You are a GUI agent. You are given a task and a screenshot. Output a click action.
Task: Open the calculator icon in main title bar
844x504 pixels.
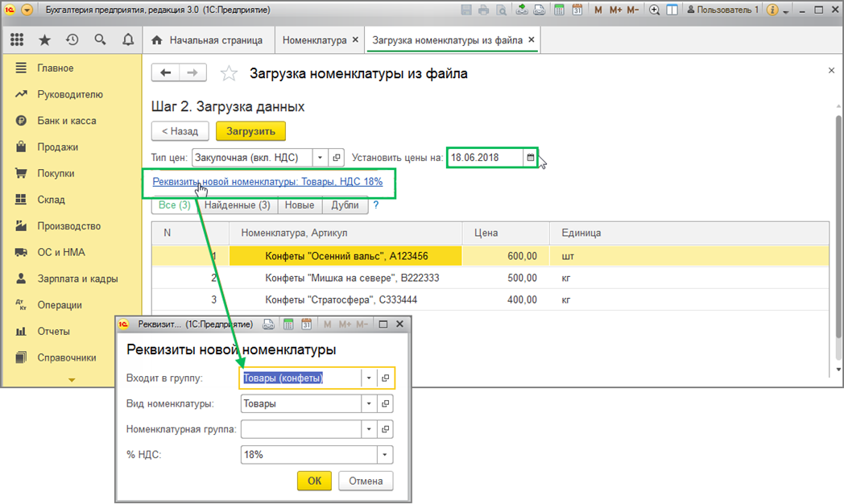click(x=560, y=10)
